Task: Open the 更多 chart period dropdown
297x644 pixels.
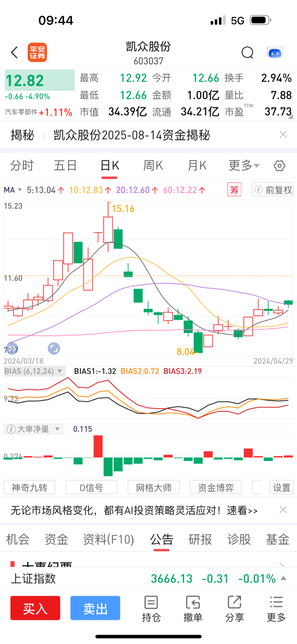Action: point(244,166)
